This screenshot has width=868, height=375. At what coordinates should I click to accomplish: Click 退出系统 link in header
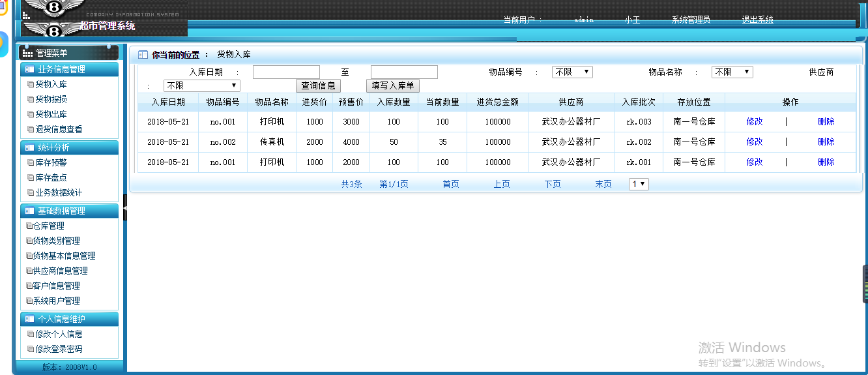[757, 20]
